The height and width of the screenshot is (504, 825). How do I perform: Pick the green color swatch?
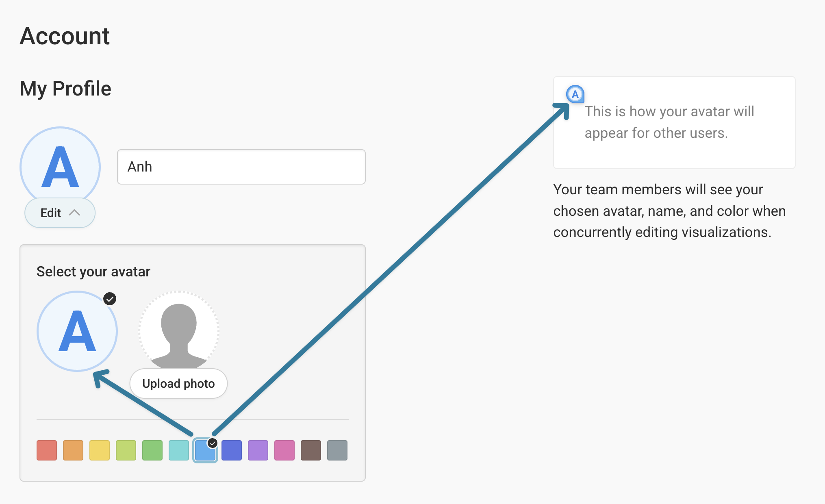[152, 450]
